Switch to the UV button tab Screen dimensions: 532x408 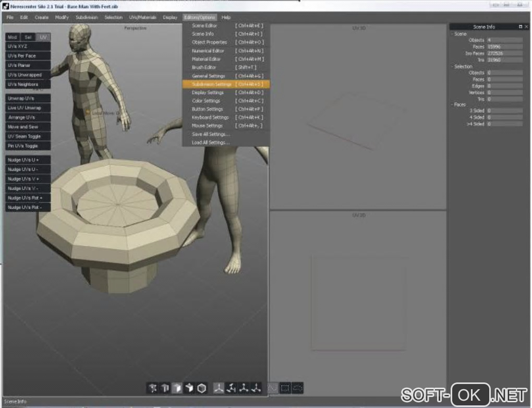click(x=43, y=37)
